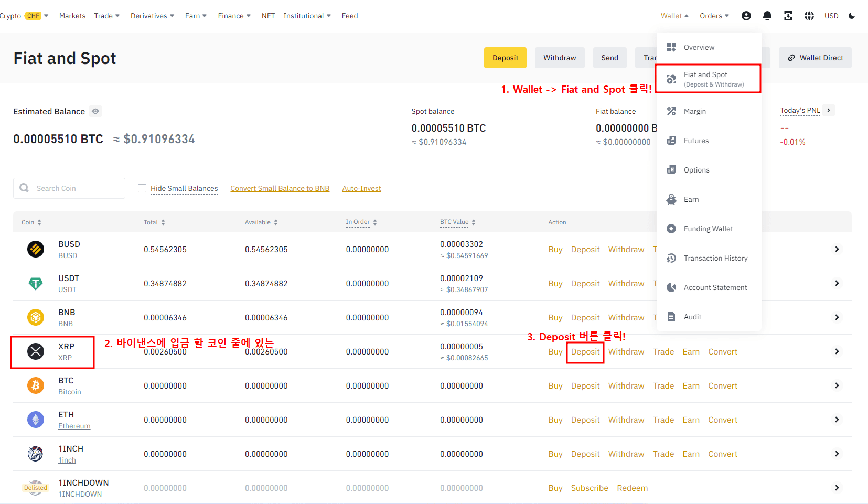Open the user account profile icon
This screenshot has height=504, width=868.
[746, 16]
